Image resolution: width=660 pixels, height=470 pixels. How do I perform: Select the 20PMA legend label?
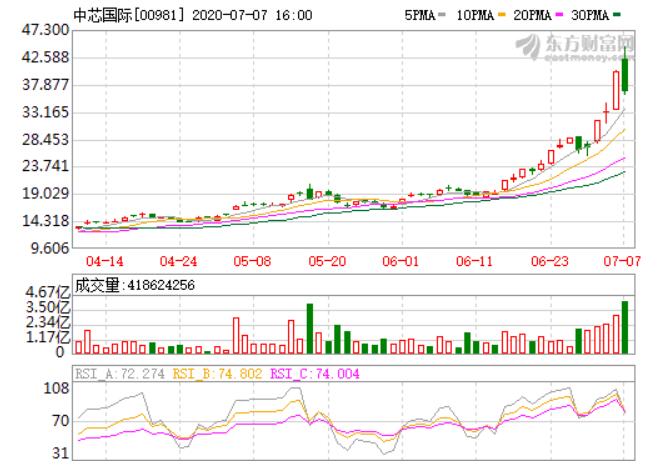click(x=532, y=16)
